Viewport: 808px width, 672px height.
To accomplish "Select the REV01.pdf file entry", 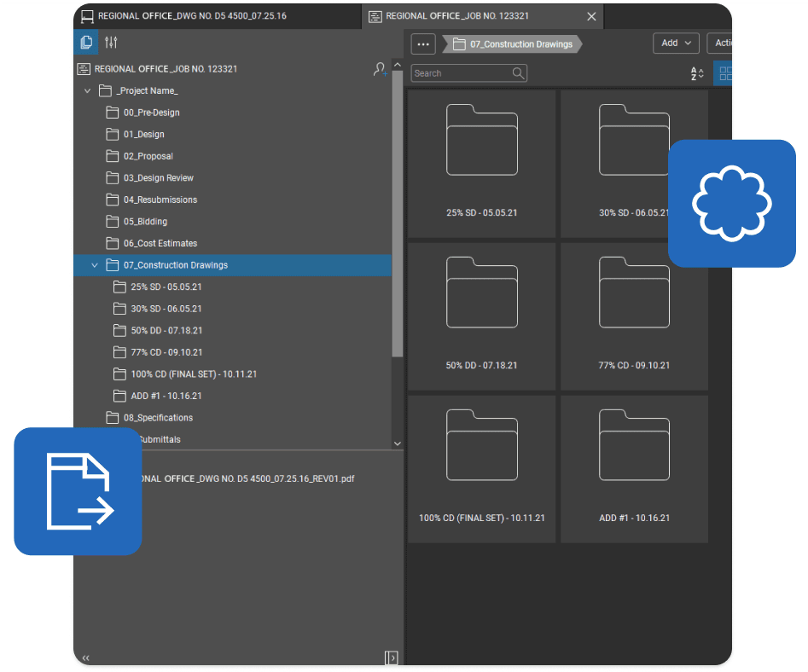I will pyautogui.click(x=247, y=479).
